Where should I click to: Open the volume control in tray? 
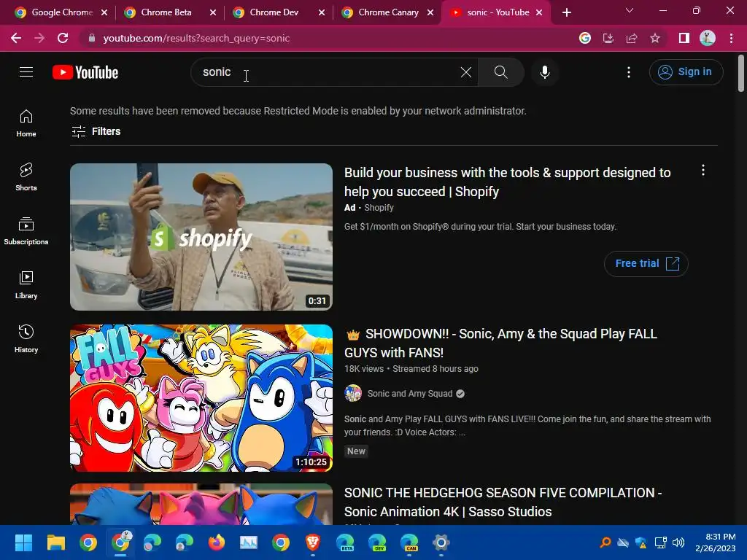(x=678, y=542)
